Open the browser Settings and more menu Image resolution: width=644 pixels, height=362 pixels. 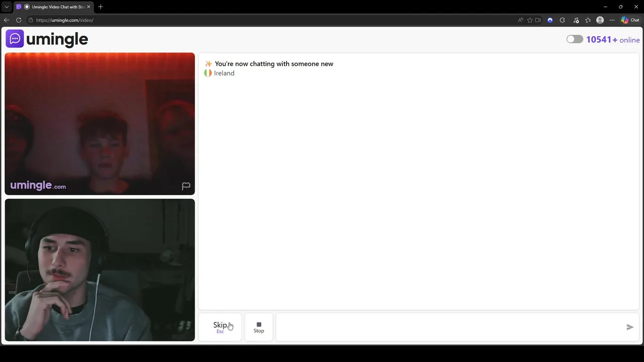coord(612,20)
